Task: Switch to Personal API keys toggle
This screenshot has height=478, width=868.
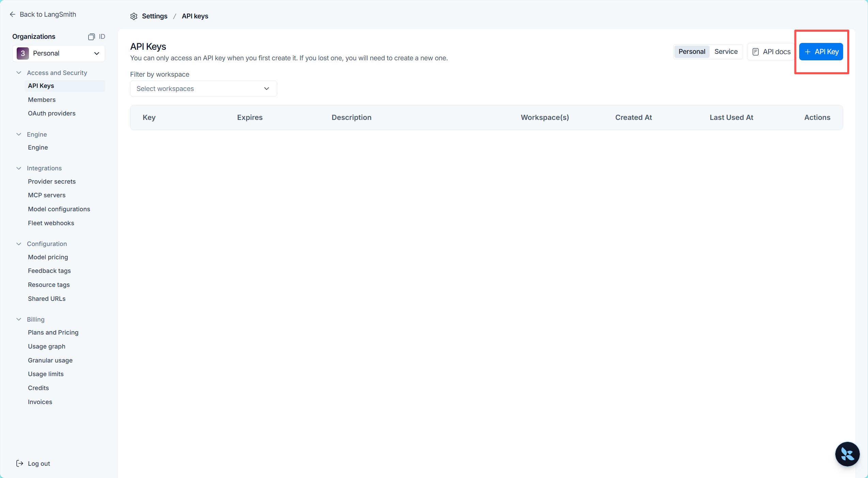Action: (692, 52)
